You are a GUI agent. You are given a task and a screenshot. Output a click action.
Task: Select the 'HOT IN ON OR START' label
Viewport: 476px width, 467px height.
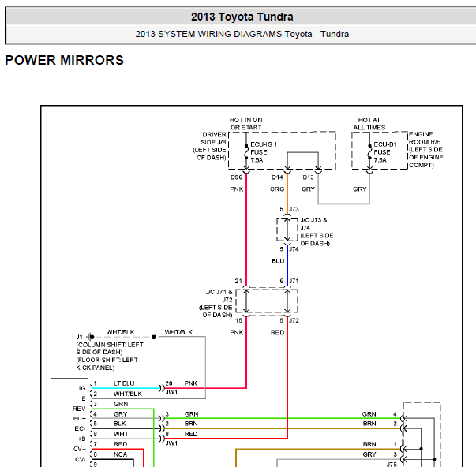pos(245,124)
